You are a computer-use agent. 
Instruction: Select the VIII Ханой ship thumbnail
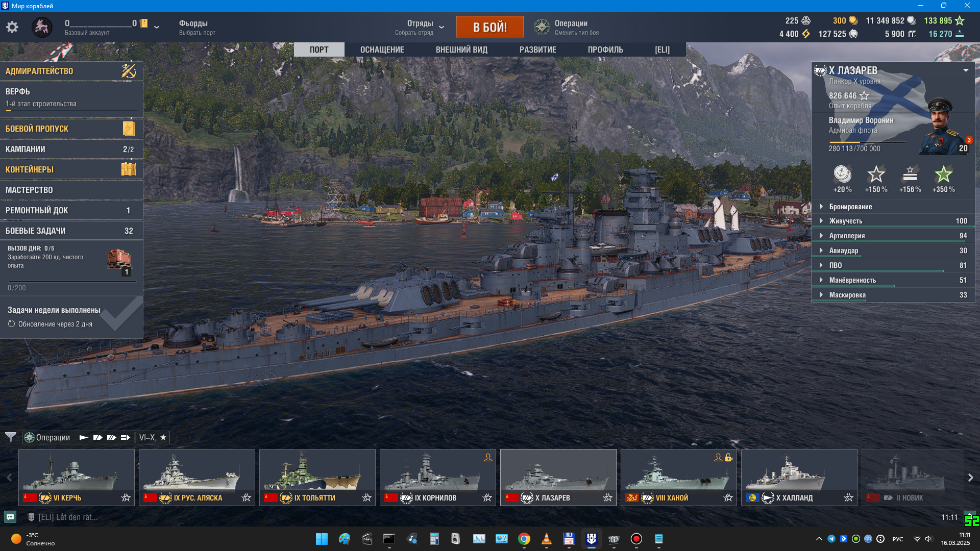coord(678,477)
